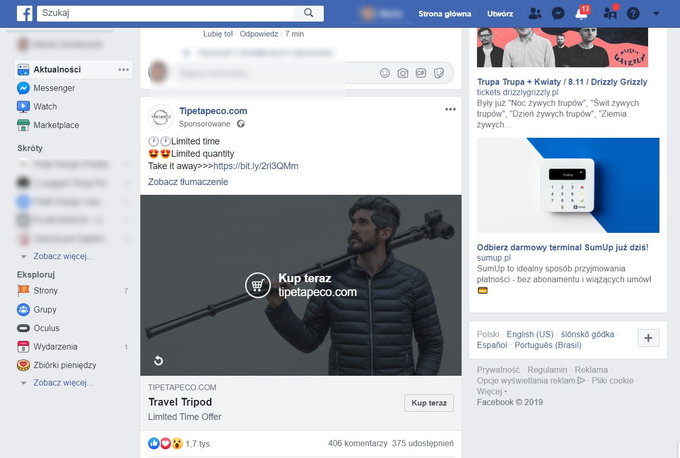Click the Wydarzenia calendar icon
This screenshot has height=458, width=680.
click(23, 347)
